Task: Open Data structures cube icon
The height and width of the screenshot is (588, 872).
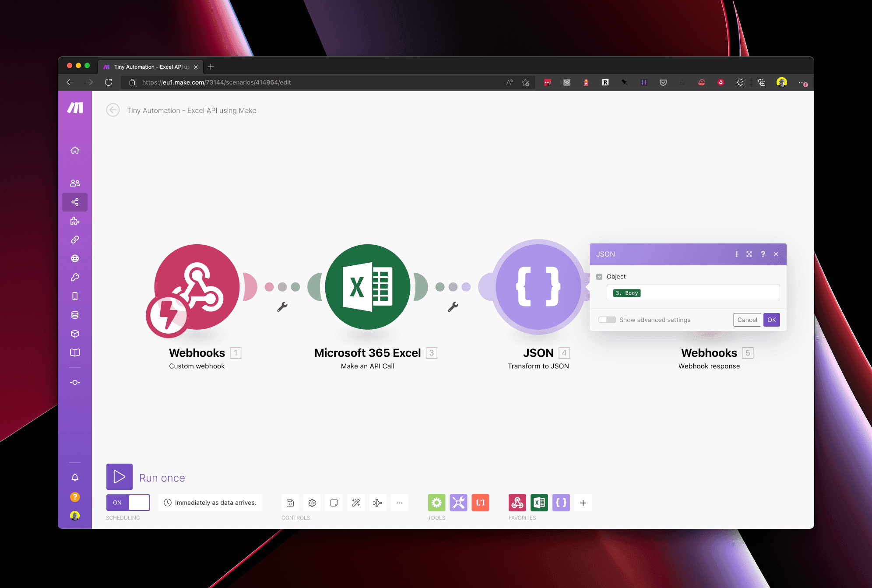Action: (75, 334)
